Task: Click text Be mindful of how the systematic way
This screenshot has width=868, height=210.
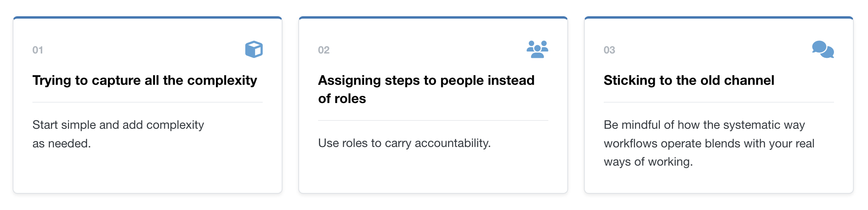Action: pyautogui.click(x=704, y=125)
